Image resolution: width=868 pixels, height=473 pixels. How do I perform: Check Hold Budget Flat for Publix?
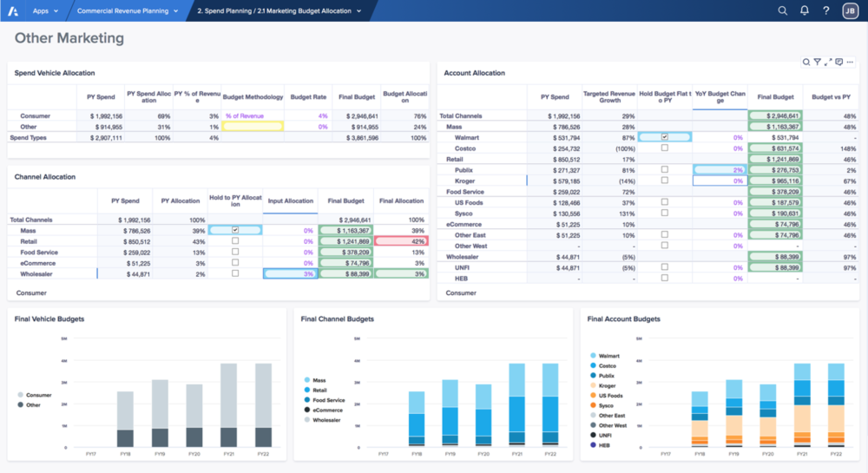pyautogui.click(x=664, y=169)
